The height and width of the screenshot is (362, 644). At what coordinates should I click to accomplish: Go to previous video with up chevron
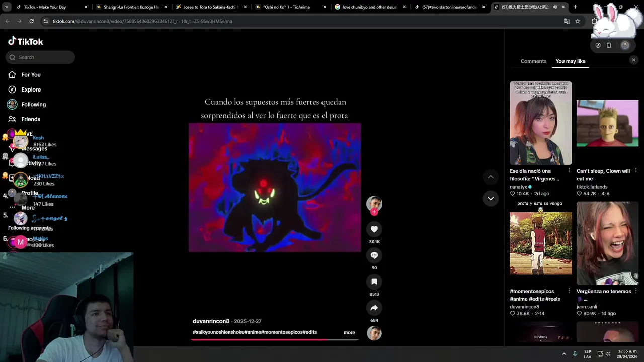[x=491, y=177]
